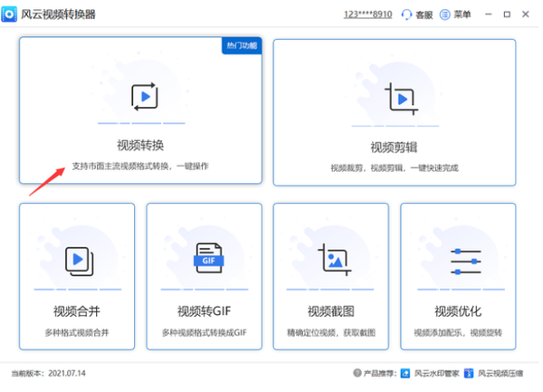Click the 视频优化 title text

[458, 312]
